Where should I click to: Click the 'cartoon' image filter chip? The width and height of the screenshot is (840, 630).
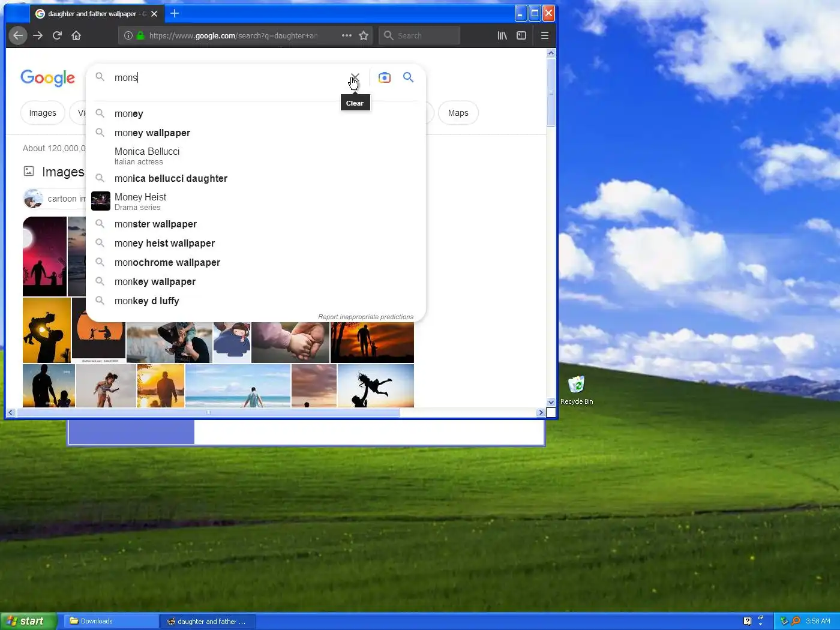(55, 199)
